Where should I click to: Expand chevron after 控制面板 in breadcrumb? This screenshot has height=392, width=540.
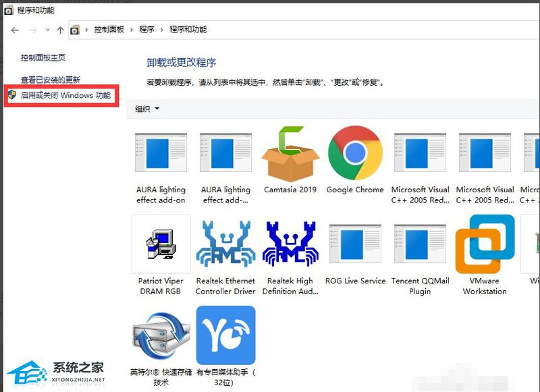132,30
